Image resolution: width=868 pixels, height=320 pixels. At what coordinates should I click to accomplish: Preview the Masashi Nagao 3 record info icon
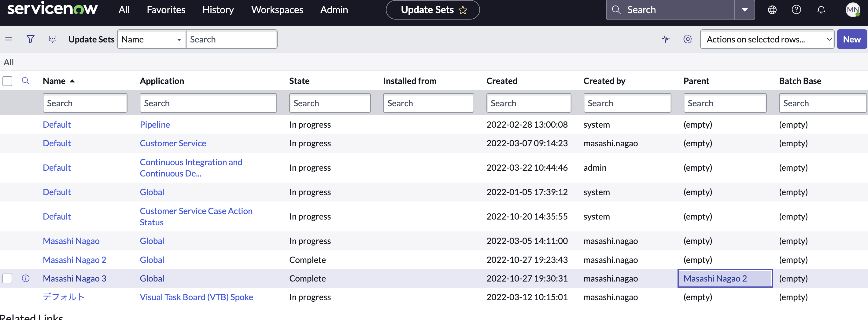pos(26,278)
